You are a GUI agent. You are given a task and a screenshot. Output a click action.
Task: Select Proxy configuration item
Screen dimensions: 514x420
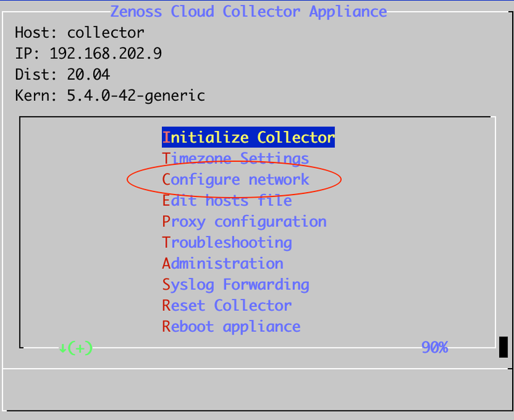[x=244, y=222]
